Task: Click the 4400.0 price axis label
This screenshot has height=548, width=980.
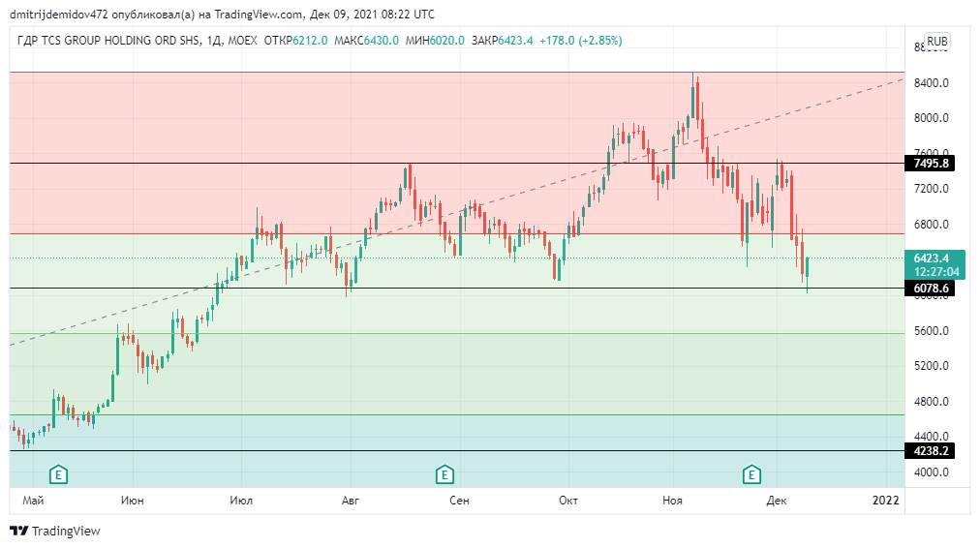Action: (x=932, y=436)
